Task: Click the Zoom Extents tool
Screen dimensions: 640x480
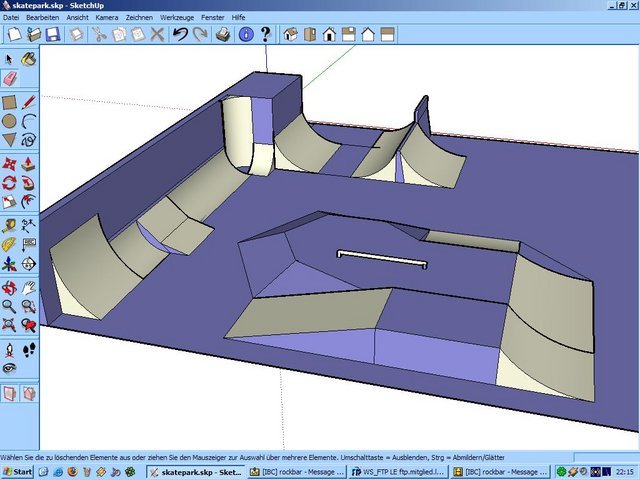Action: point(9,325)
